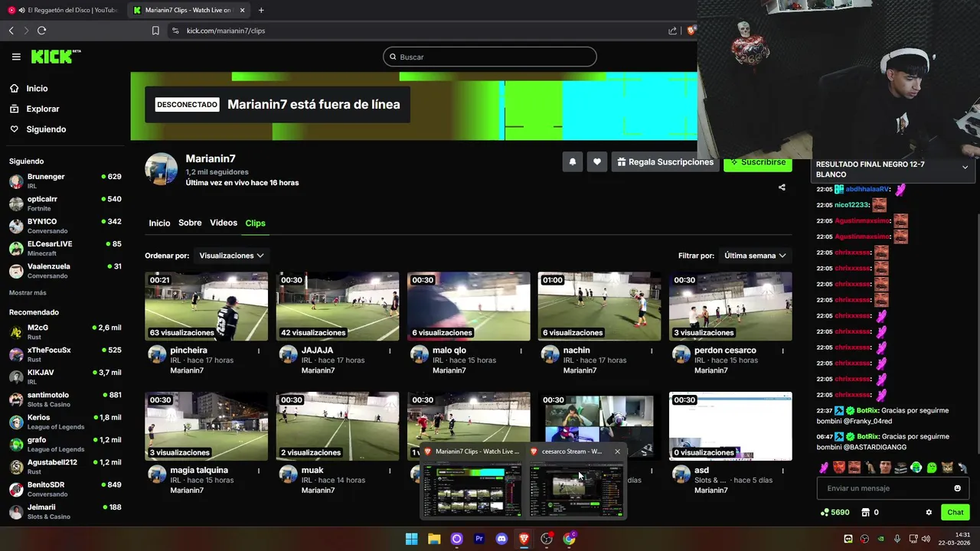Close the ceesarco Stream preview window
The height and width of the screenshot is (551, 980).
pos(617,452)
